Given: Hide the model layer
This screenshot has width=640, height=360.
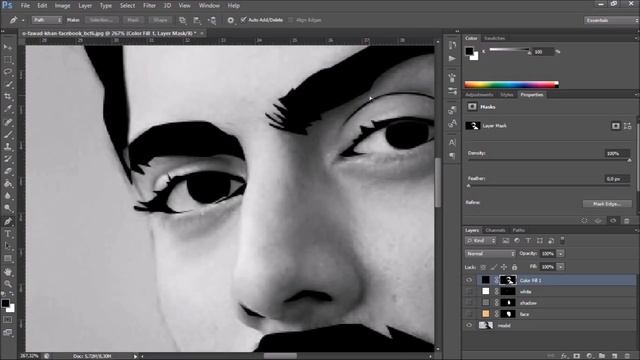Looking at the screenshot, I should [x=469, y=325].
